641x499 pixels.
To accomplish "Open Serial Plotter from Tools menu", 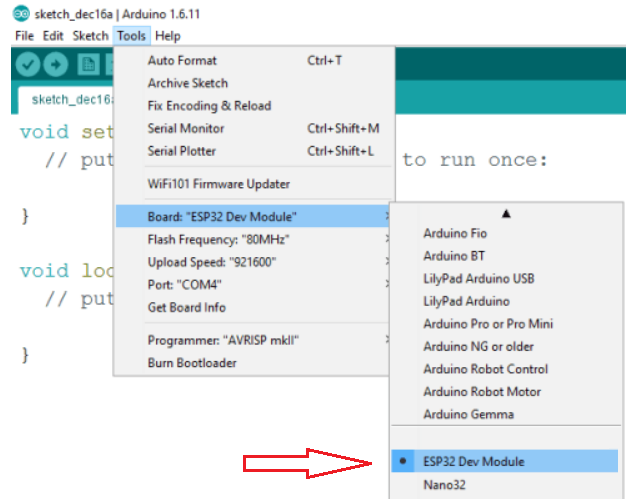I will click(x=253, y=151).
